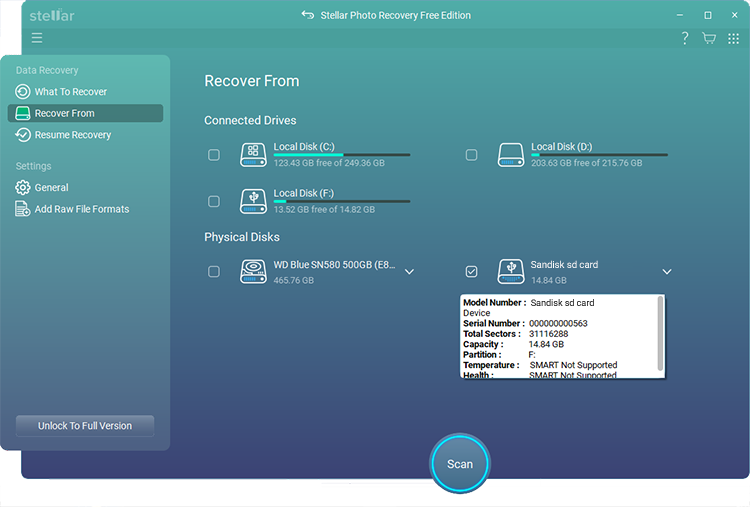Click total sectors value 31116288
Viewport: 750px width, 507px height.
548,334
